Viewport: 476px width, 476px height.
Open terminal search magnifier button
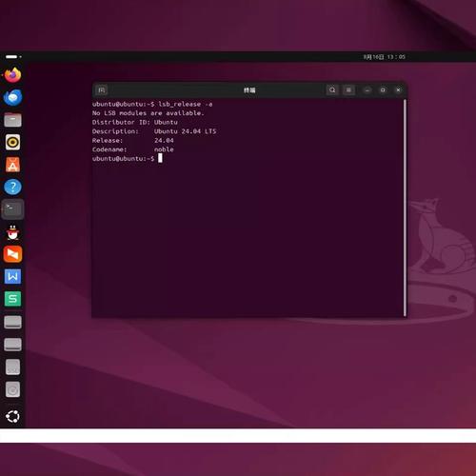click(332, 90)
